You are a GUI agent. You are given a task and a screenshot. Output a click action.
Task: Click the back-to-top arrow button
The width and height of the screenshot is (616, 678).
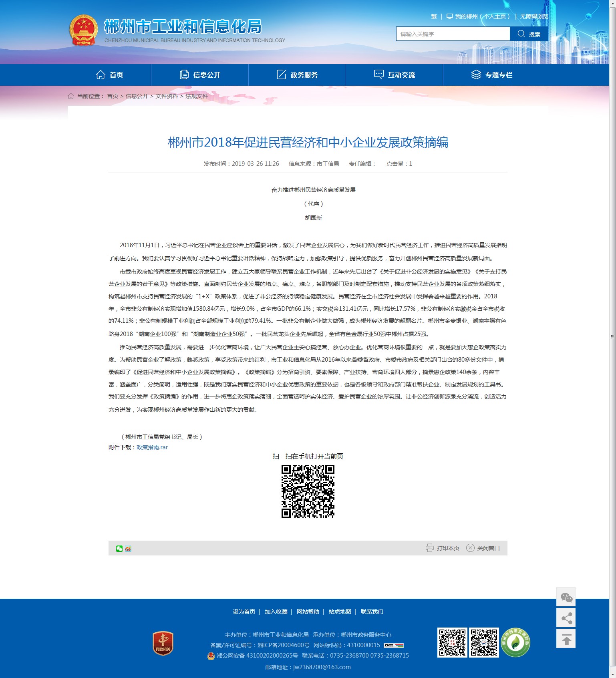(566, 638)
